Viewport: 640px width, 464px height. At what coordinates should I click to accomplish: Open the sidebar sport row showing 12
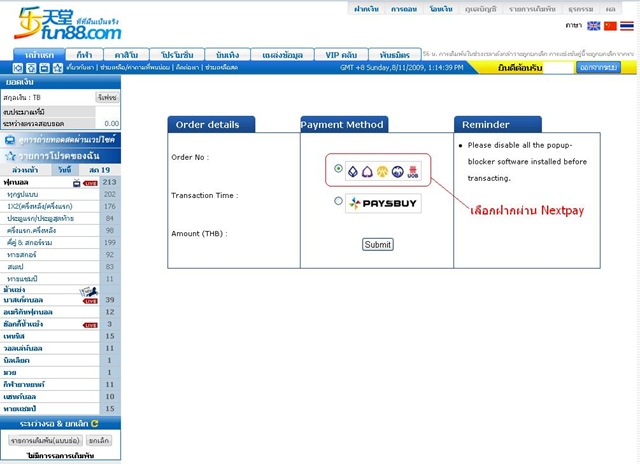(x=60, y=312)
